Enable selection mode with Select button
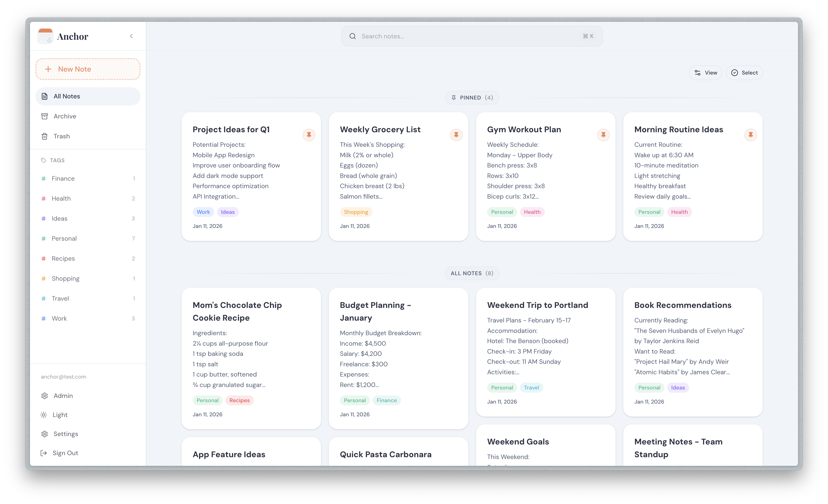This screenshot has width=828, height=504. 744,72
